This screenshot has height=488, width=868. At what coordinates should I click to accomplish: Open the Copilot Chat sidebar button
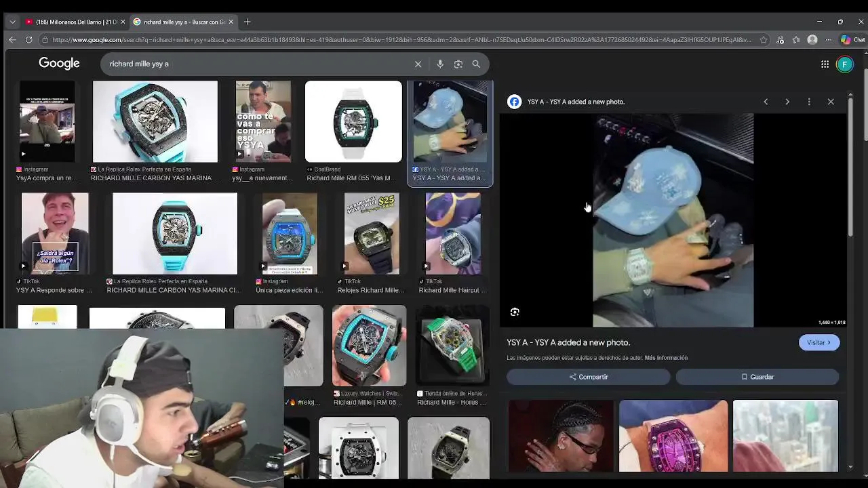pyautogui.click(x=853, y=40)
